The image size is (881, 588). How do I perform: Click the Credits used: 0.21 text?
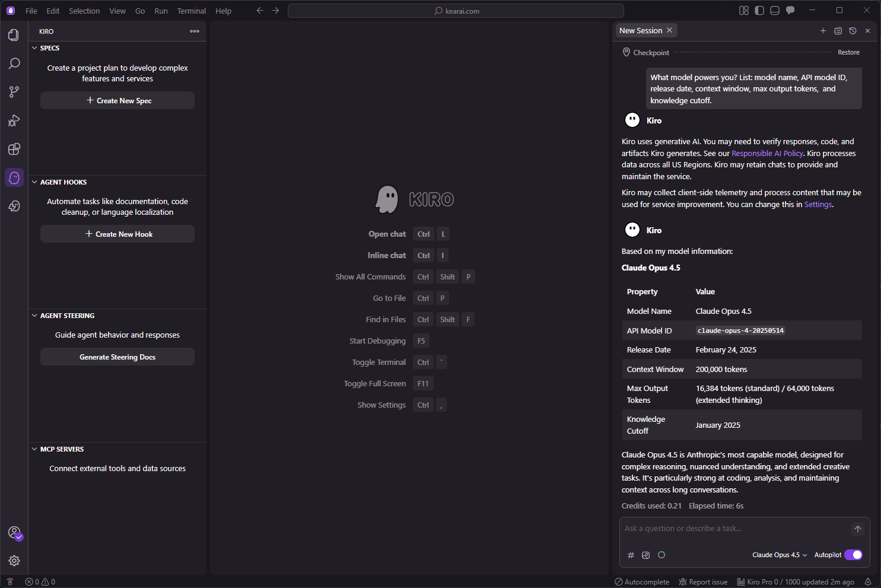tap(651, 506)
